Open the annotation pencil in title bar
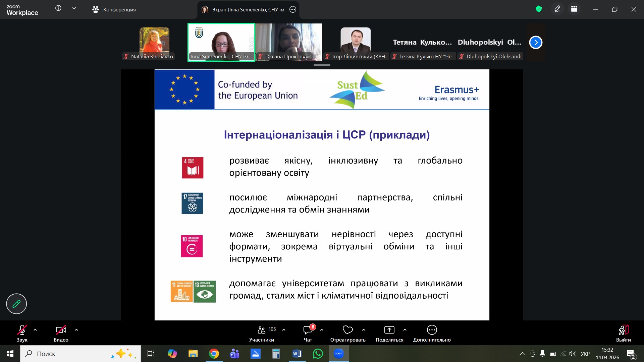The image size is (644, 362). pyautogui.click(x=557, y=9)
